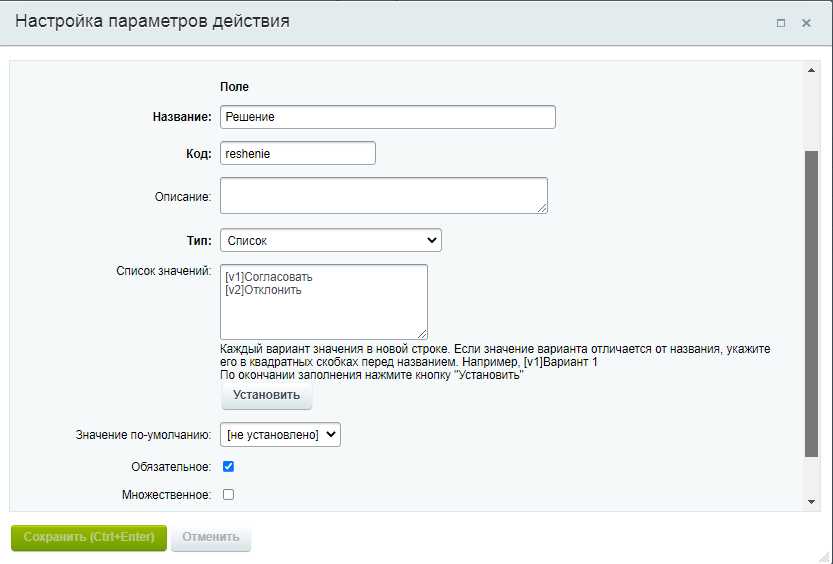Click the Поле section heading
Screen dimensions: 833x564
[234, 87]
